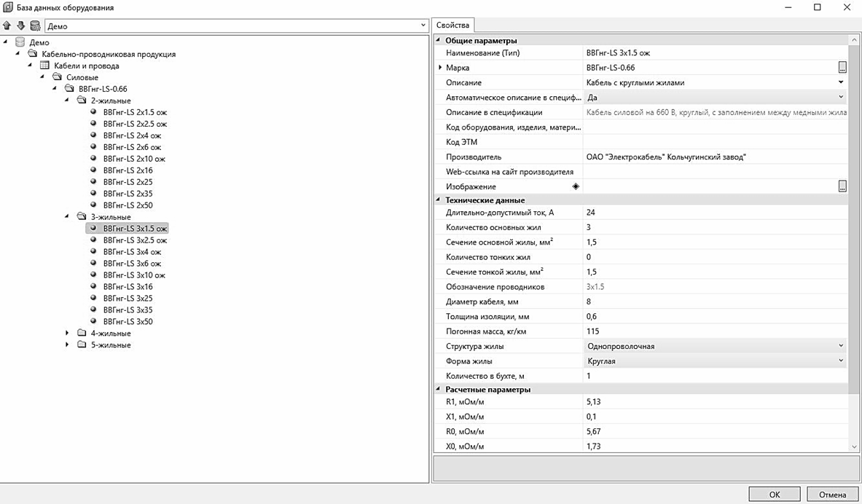Open the browse button for Изображение
Image resolution: width=862 pixels, height=504 pixels.
[x=842, y=186]
